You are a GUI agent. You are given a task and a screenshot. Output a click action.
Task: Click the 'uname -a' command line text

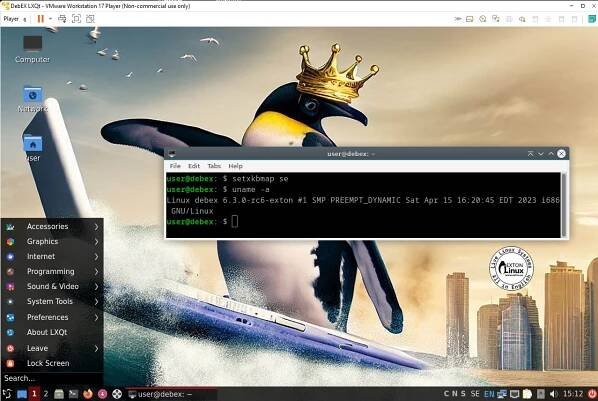[251, 190]
